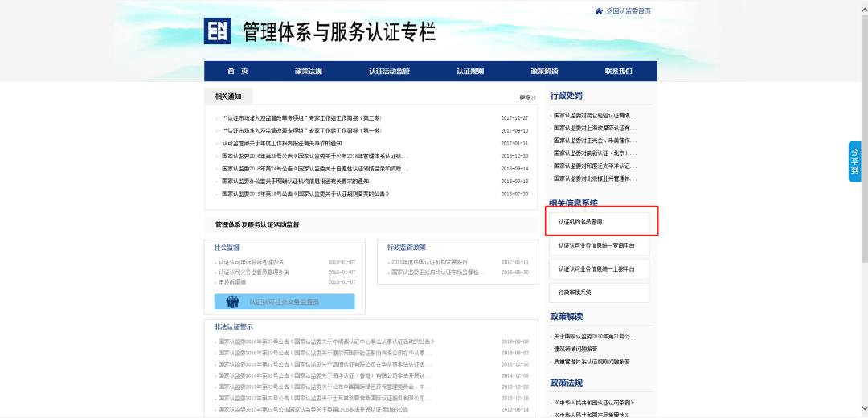Click 认证认可业务信息统一上报平台 button
The height and width of the screenshot is (418, 868).
click(599, 269)
